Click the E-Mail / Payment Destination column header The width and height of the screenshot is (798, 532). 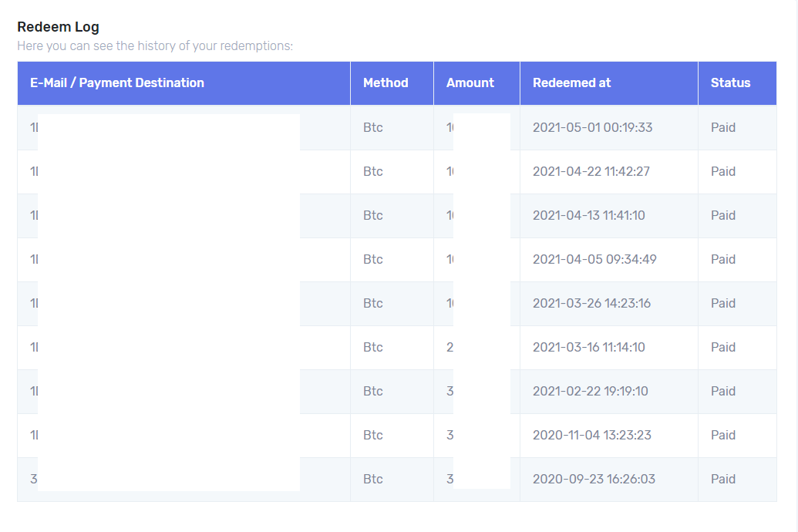click(117, 82)
